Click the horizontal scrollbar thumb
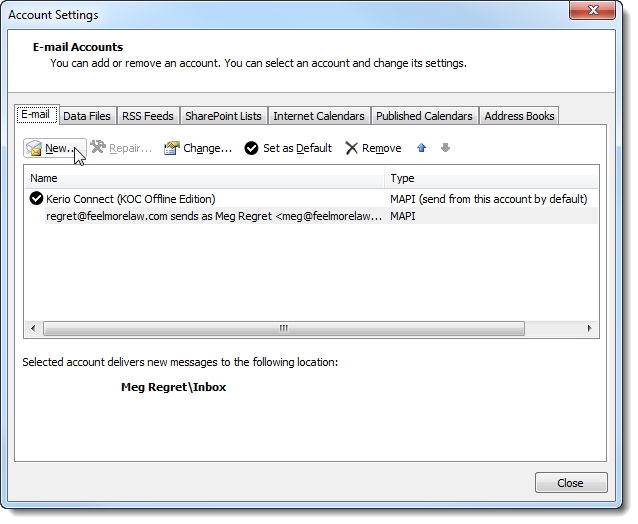638x524 pixels. tap(284, 328)
